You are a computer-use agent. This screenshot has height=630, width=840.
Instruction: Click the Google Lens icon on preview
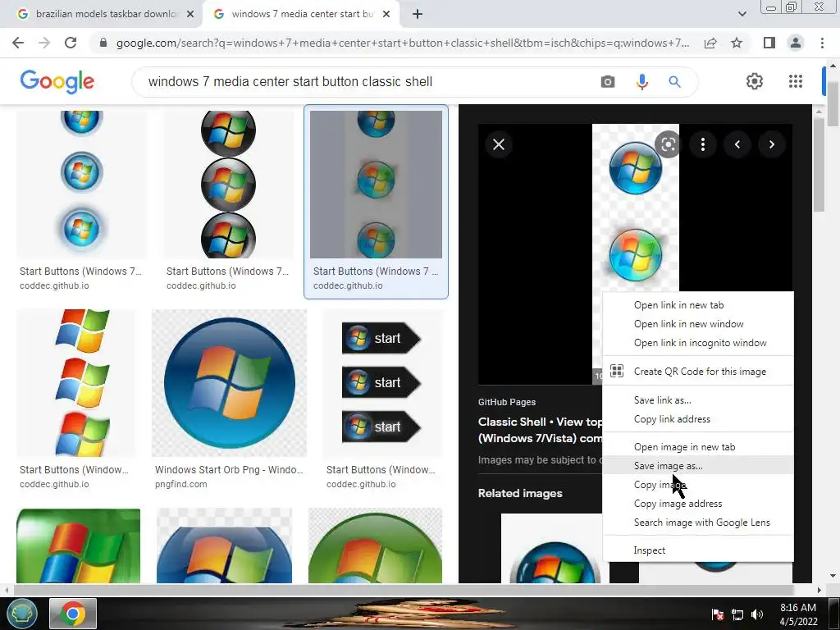668,144
